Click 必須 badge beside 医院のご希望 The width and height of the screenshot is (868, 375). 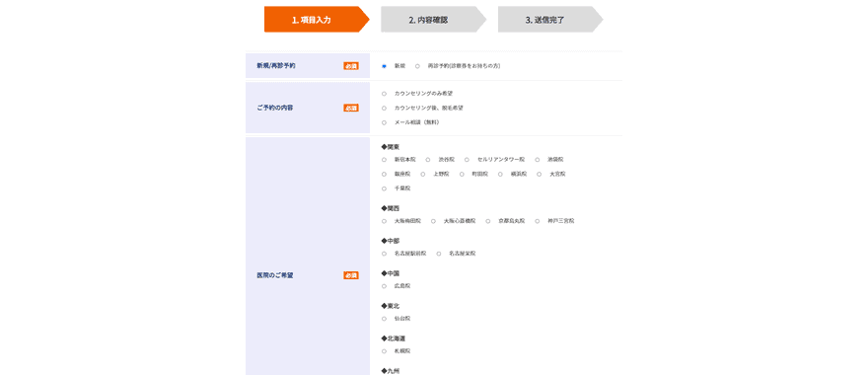[x=351, y=275]
